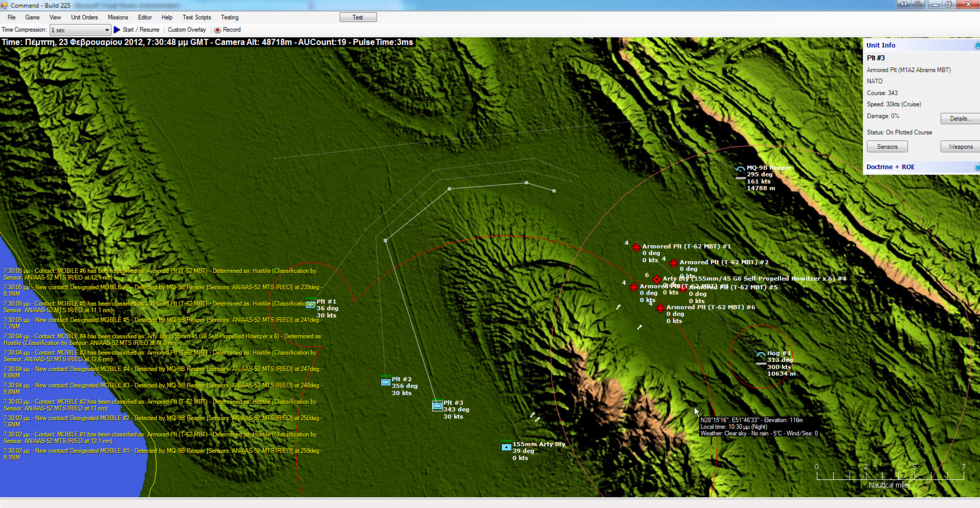The height and width of the screenshot is (508, 980).
Task: Select the hostile Arty Bty howitzer #4 diamond
Action: 657,280
